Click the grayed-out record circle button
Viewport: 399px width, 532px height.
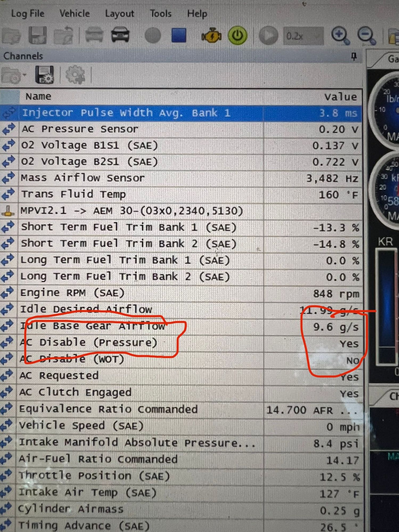coord(153,35)
